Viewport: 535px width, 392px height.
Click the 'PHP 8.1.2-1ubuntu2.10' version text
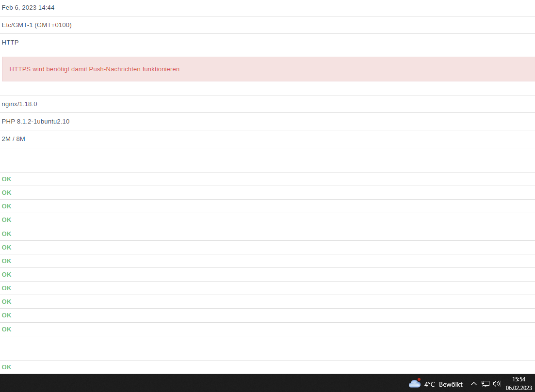click(x=35, y=121)
